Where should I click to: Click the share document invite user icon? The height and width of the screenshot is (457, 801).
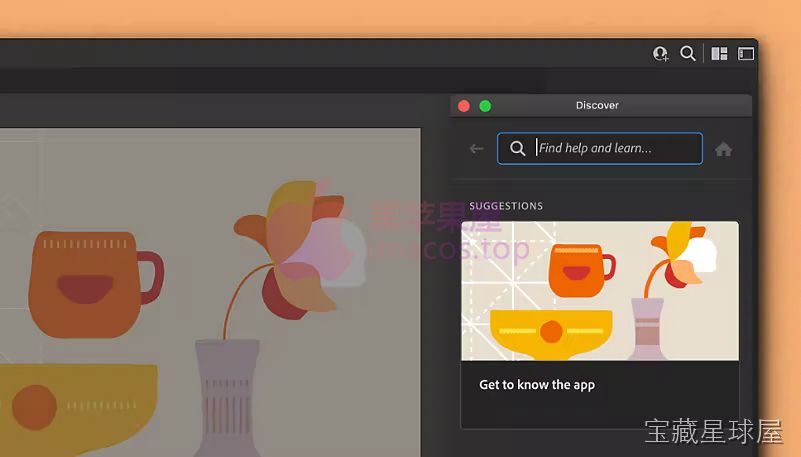pyautogui.click(x=661, y=54)
